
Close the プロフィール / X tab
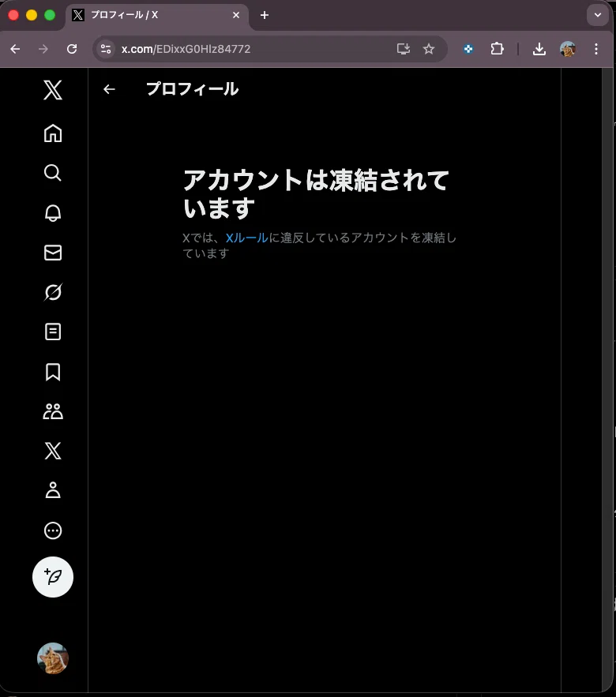[236, 15]
